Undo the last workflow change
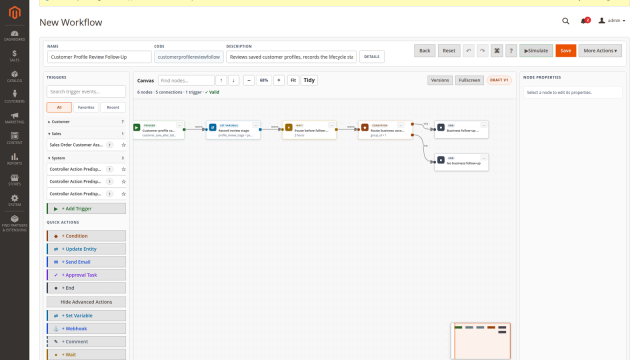 [x=469, y=51]
